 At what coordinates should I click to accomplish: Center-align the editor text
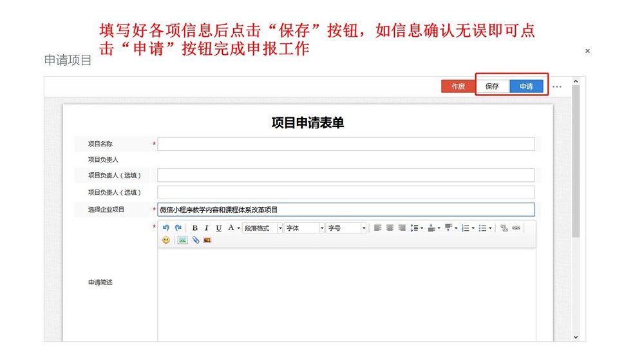390,228
